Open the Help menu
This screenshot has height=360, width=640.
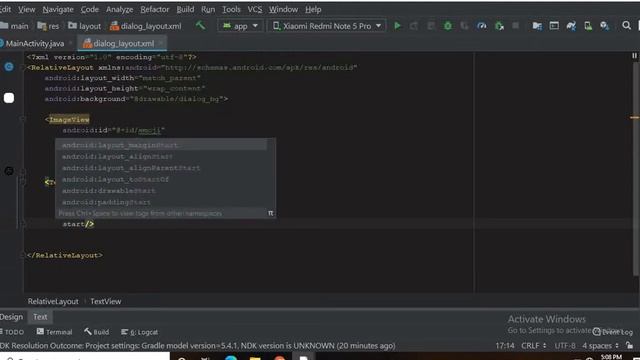click(313, 9)
